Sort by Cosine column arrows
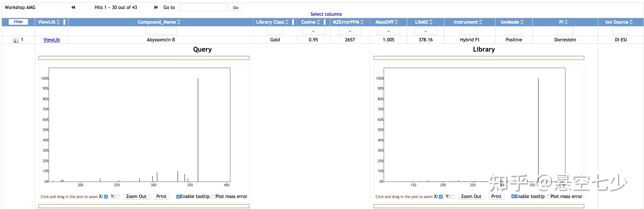This screenshot has height=209, width=644. click(318, 22)
